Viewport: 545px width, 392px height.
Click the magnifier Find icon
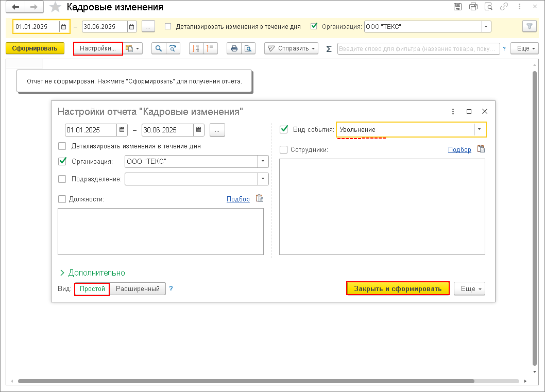[x=159, y=48]
